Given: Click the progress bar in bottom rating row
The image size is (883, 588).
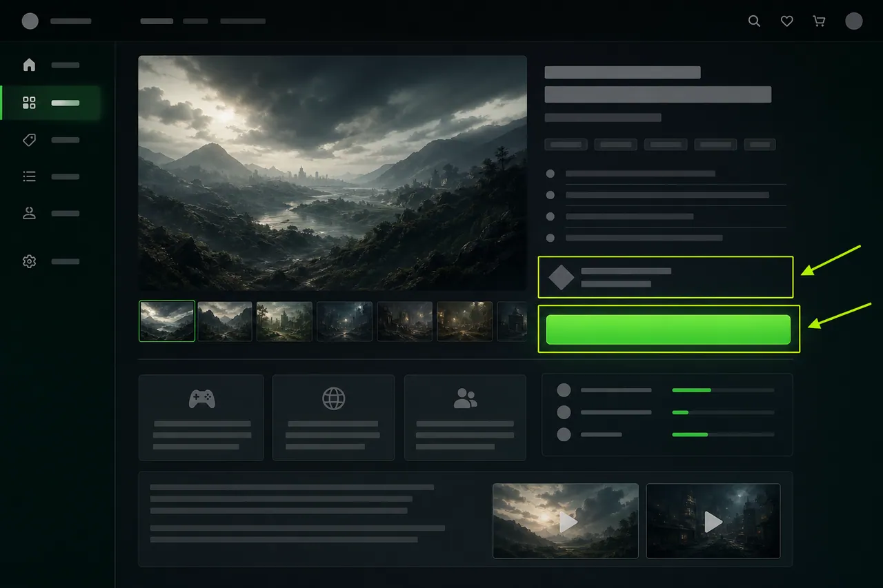Looking at the screenshot, I should pyautogui.click(x=723, y=434).
